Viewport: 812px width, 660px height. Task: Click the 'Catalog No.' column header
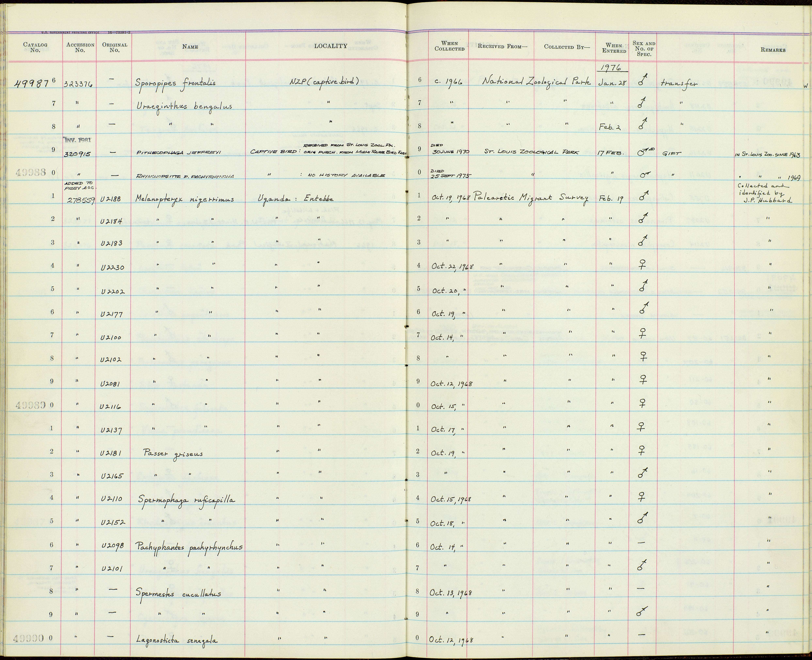tap(35, 47)
